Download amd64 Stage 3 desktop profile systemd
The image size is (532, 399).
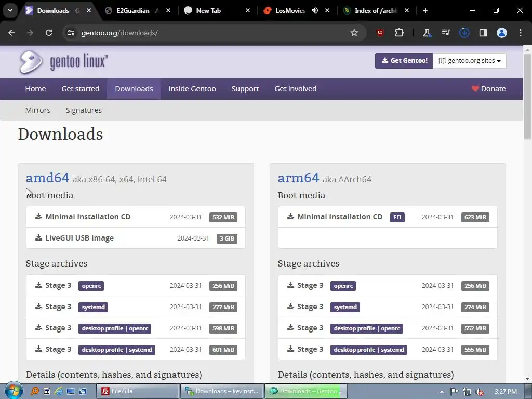[x=136, y=350]
